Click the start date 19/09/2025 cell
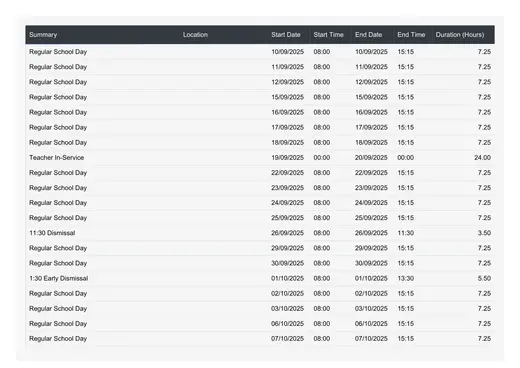The height and width of the screenshot is (368, 520). coord(287,158)
